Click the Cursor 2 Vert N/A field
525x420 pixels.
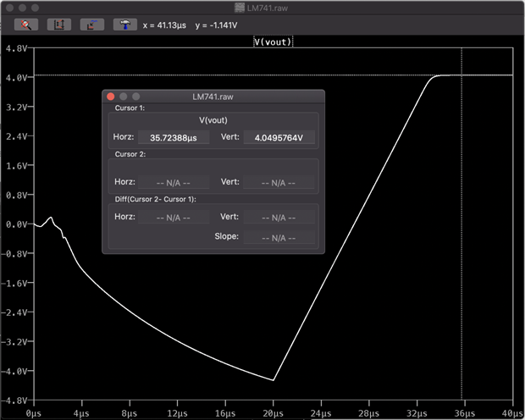279,181
